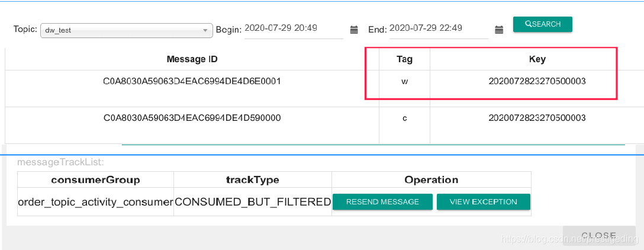Select message ID ending in 4D590000
This screenshot has height=250, width=644.
pos(192,118)
